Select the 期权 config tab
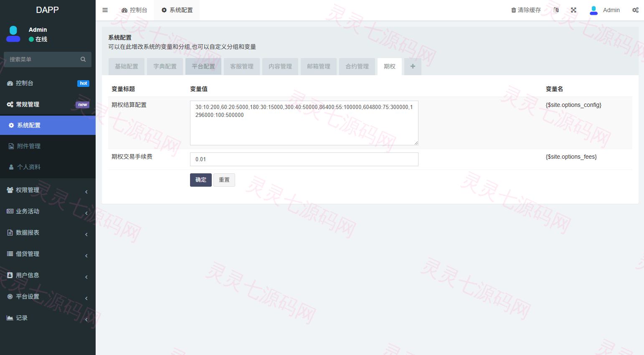Viewport: 644px width, 355px height. pyautogui.click(x=390, y=66)
